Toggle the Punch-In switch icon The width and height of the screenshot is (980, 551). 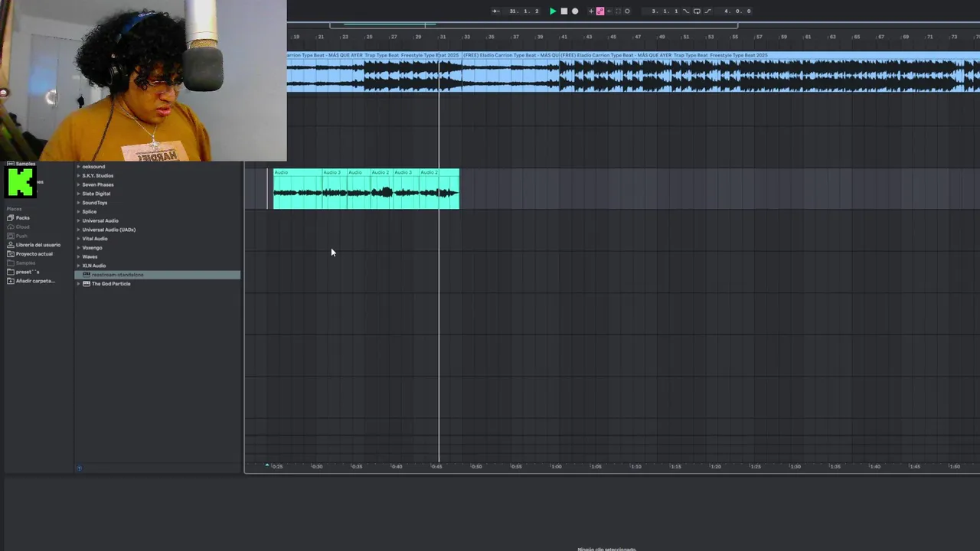(686, 11)
